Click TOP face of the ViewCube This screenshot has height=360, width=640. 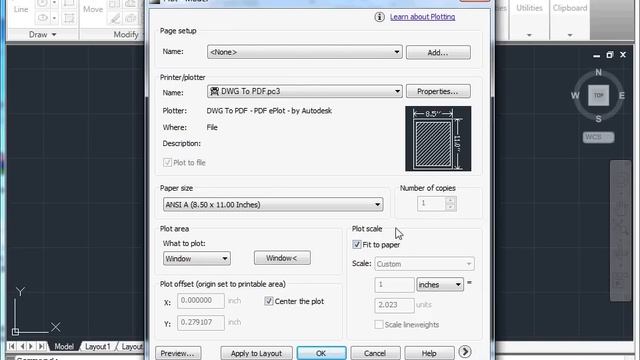pyautogui.click(x=598, y=96)
